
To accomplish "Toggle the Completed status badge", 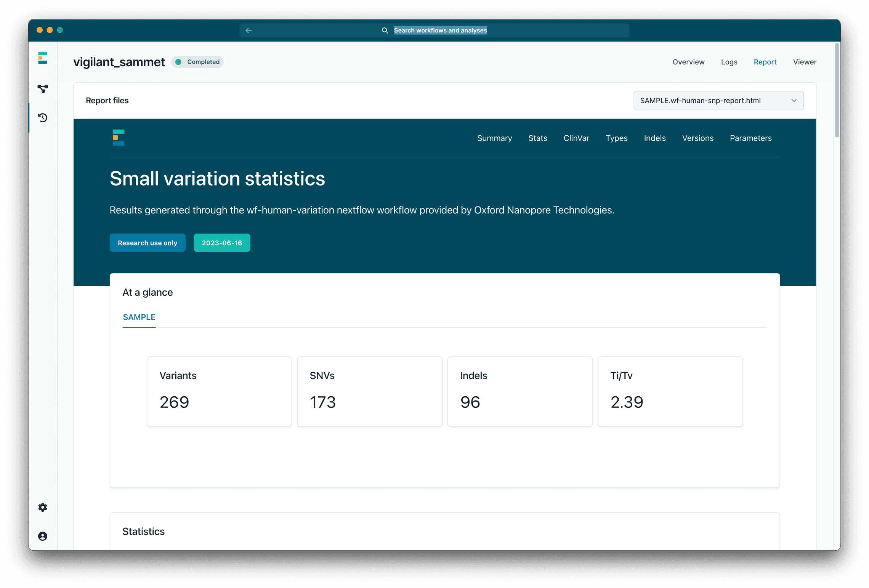I will (x=197, y=62).
